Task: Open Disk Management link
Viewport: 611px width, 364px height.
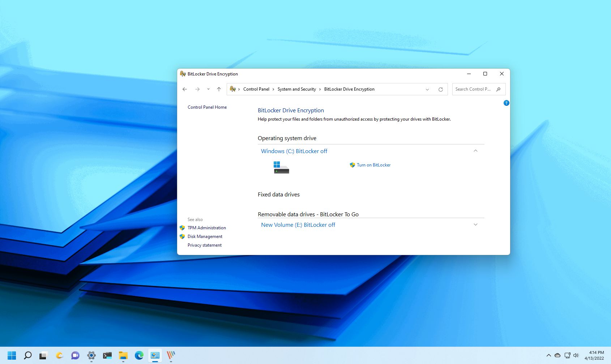Action: click(x=205, y=237)
